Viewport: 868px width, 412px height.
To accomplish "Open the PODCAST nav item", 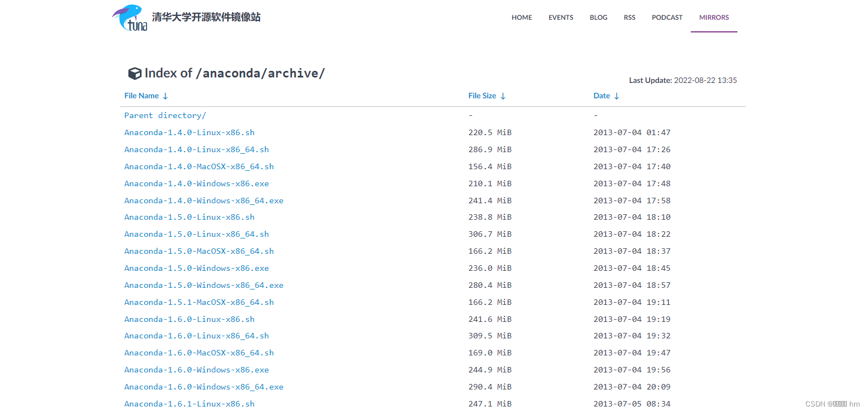I will (667, 18).
